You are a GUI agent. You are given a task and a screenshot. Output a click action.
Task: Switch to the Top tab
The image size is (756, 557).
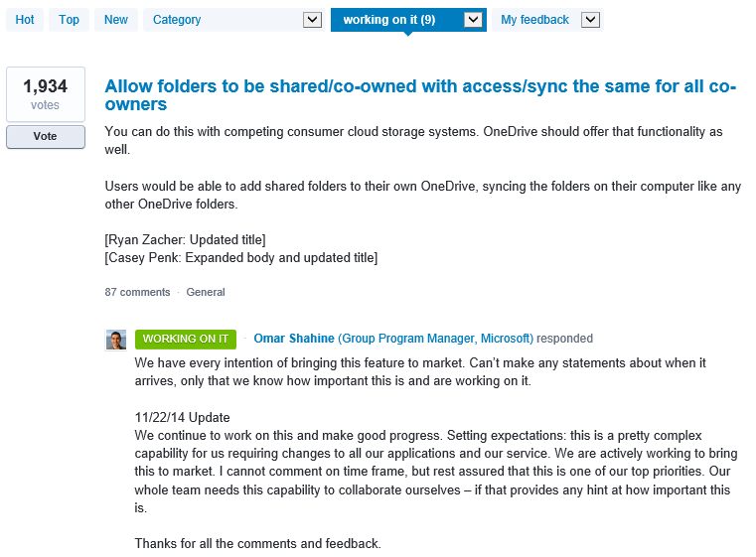pos(69,20)
